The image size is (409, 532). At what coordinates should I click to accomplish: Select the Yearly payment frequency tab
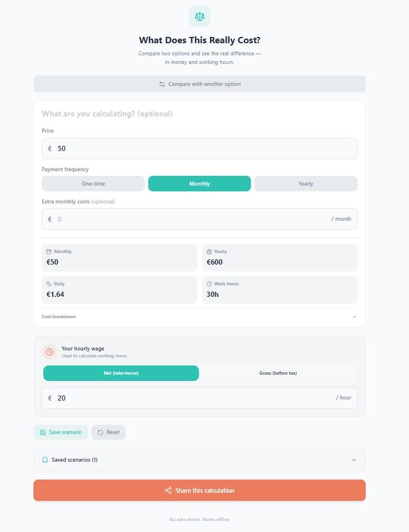305,183
